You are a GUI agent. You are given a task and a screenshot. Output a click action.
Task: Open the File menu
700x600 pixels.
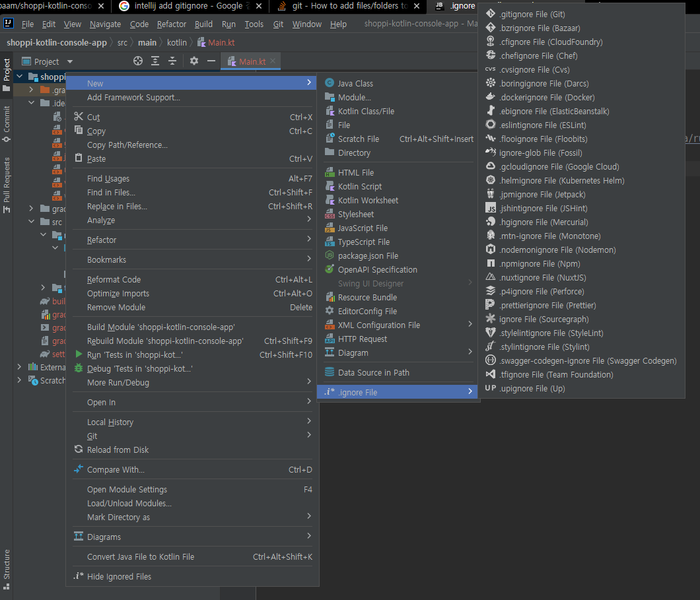[x=27, y=24]
